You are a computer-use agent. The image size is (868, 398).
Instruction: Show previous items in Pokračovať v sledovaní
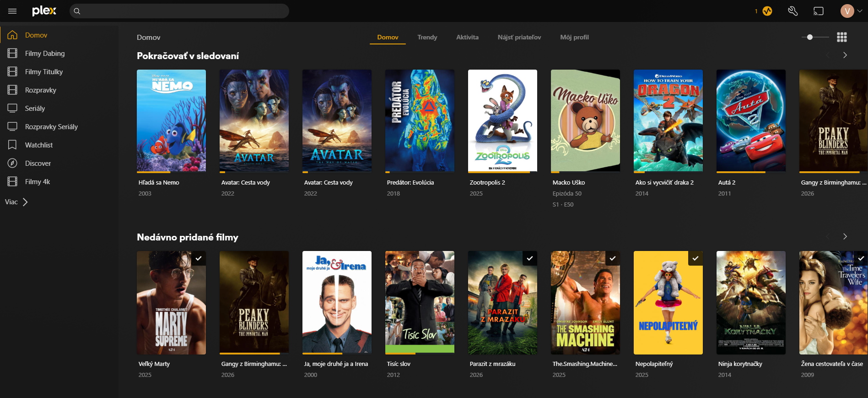pyautogui.click(x=828, y=55)
